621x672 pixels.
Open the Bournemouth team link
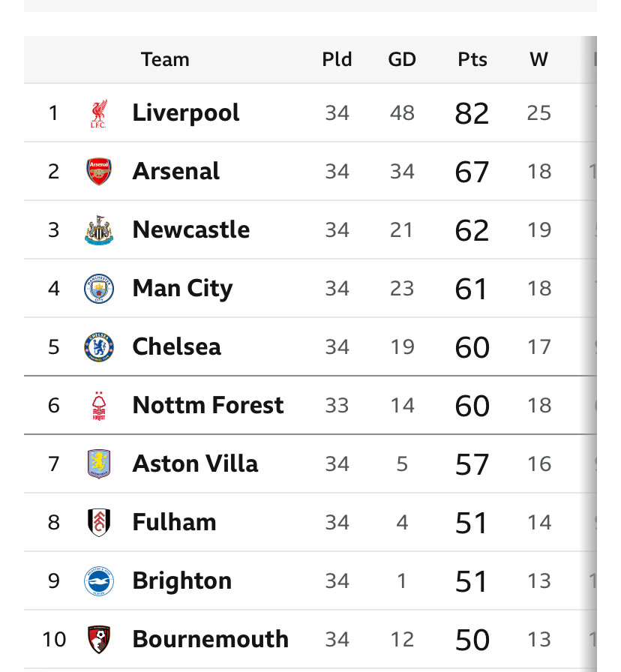click(211, 640)
